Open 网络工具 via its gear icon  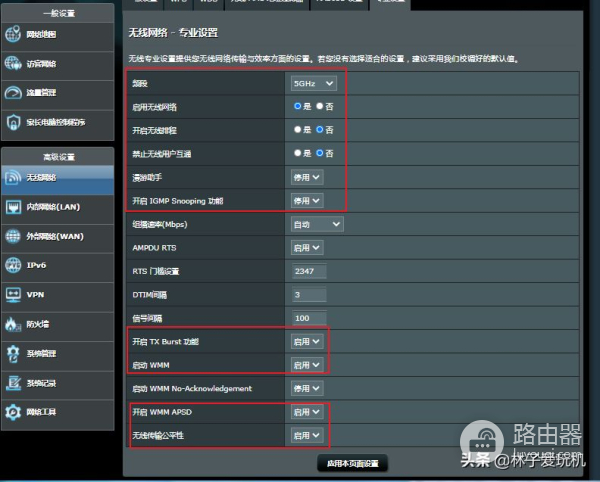point(14,412)
